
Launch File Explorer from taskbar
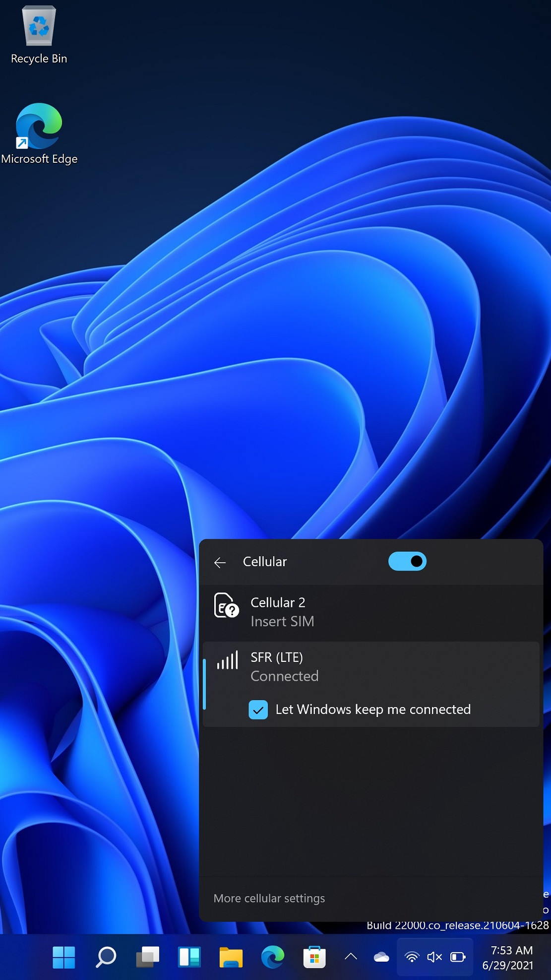coord(231,957)
